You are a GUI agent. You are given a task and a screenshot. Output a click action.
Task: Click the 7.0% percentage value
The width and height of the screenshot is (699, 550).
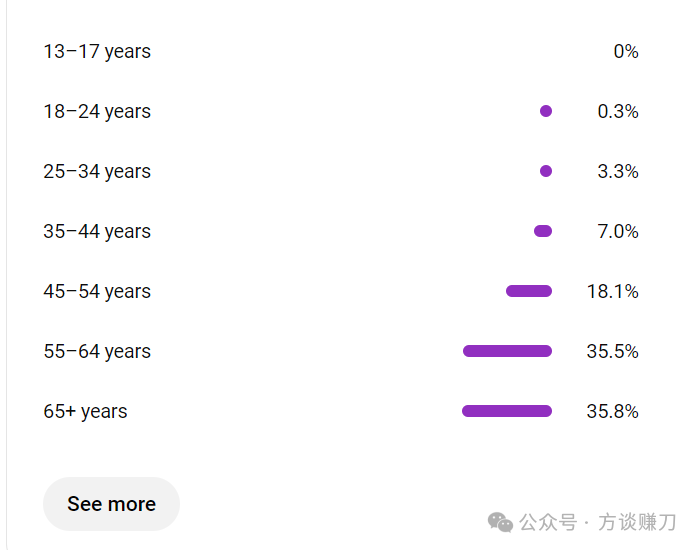pos(618,232)
